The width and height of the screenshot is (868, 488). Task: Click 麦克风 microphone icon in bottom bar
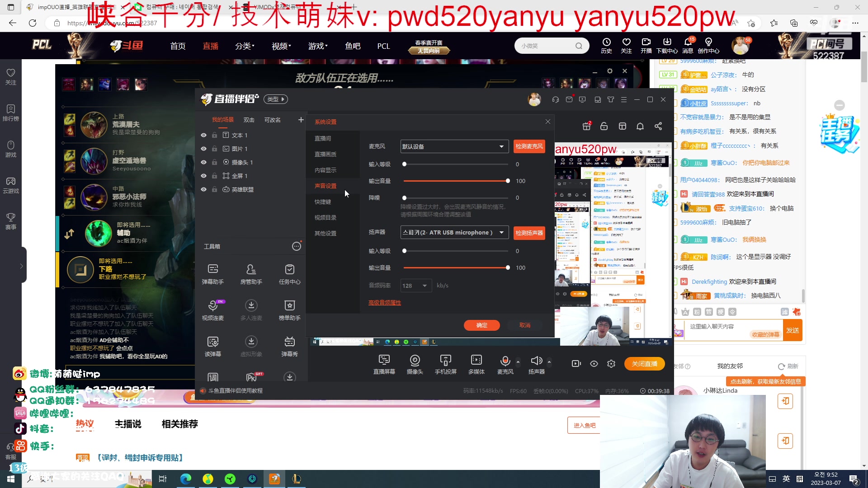tap(505, 364)
